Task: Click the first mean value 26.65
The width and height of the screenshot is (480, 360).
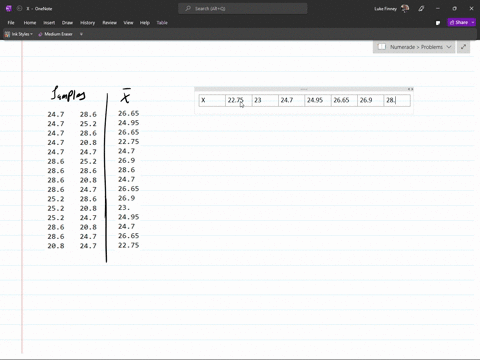Action: (x=129, y=113)
